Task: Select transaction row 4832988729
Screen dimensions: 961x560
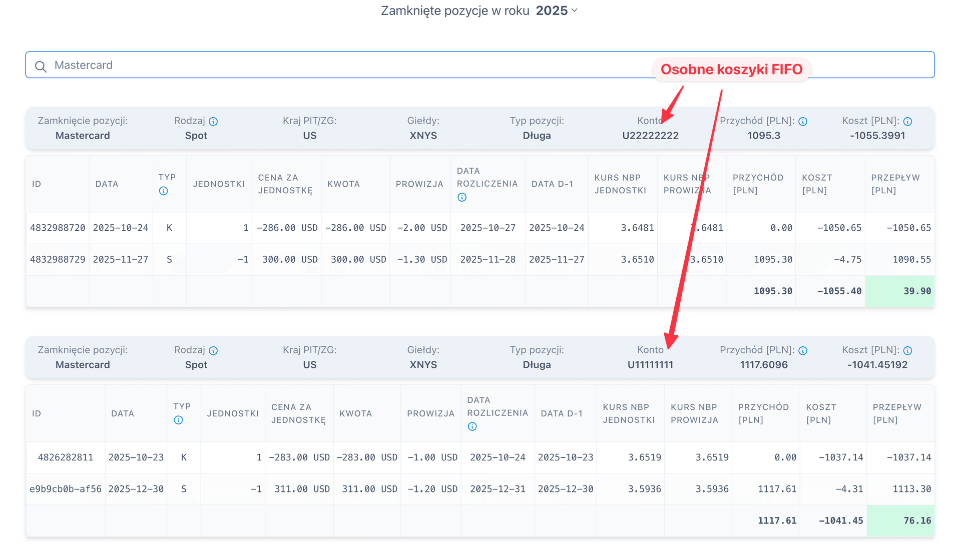Action: [58, 259]
